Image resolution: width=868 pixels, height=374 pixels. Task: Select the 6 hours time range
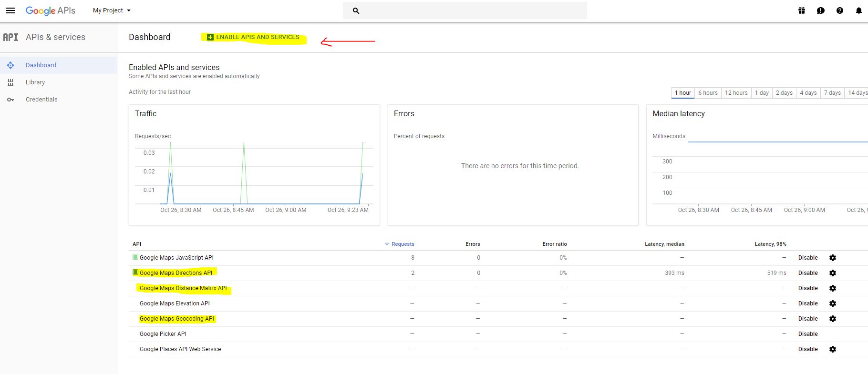pyautogui.click(x=708, y=93)
